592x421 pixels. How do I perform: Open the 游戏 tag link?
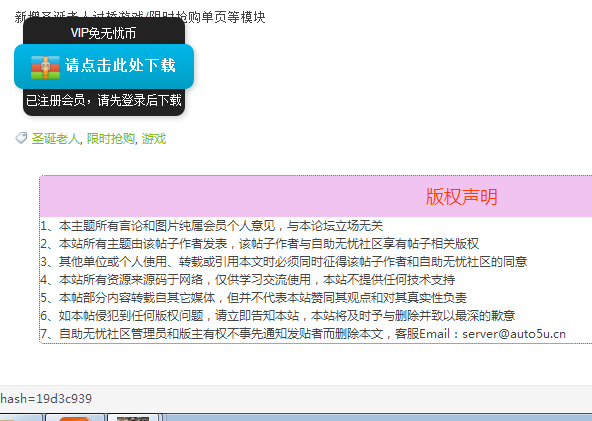coord(154,139)
